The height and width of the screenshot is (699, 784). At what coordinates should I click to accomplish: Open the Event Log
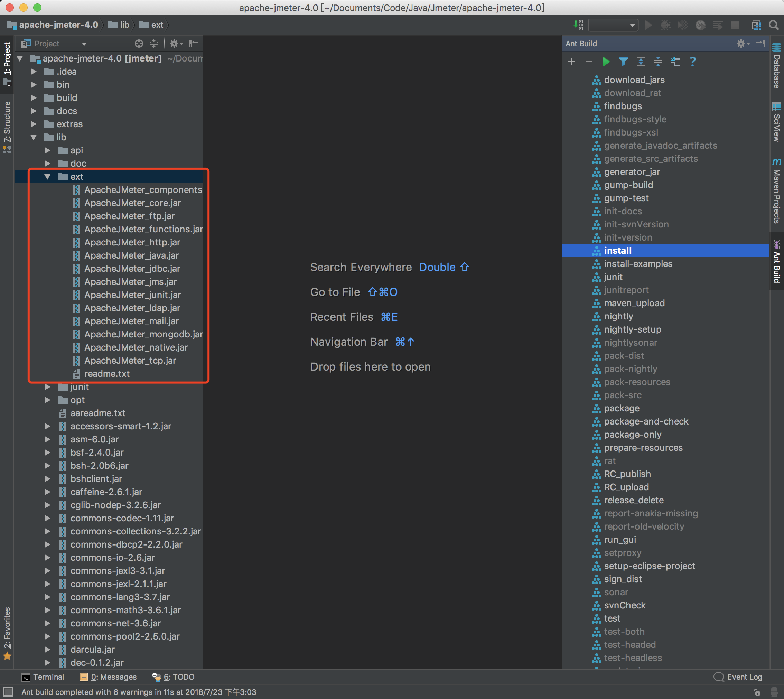click(x=738, y=677)
